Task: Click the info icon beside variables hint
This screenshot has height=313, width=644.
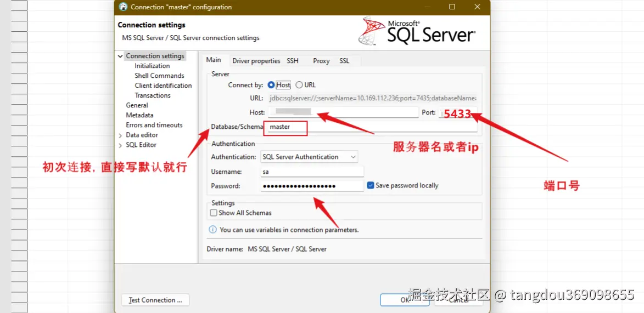Action: [x=213, y=230]
